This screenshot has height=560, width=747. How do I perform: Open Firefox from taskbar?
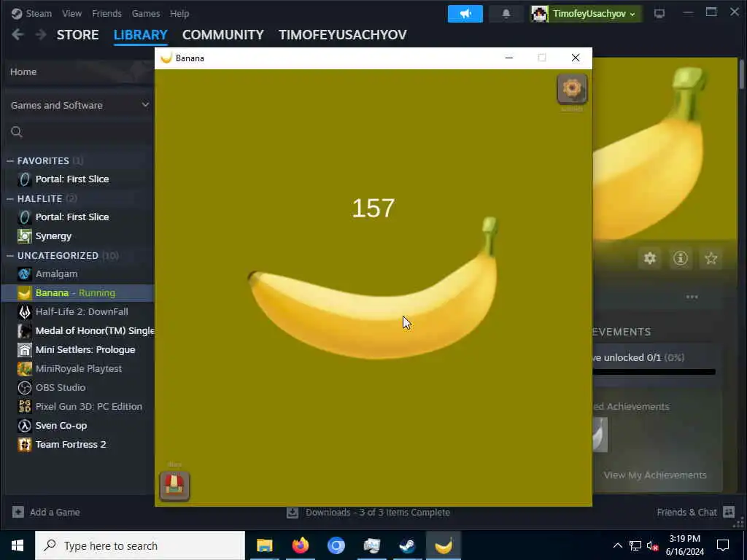300,545
